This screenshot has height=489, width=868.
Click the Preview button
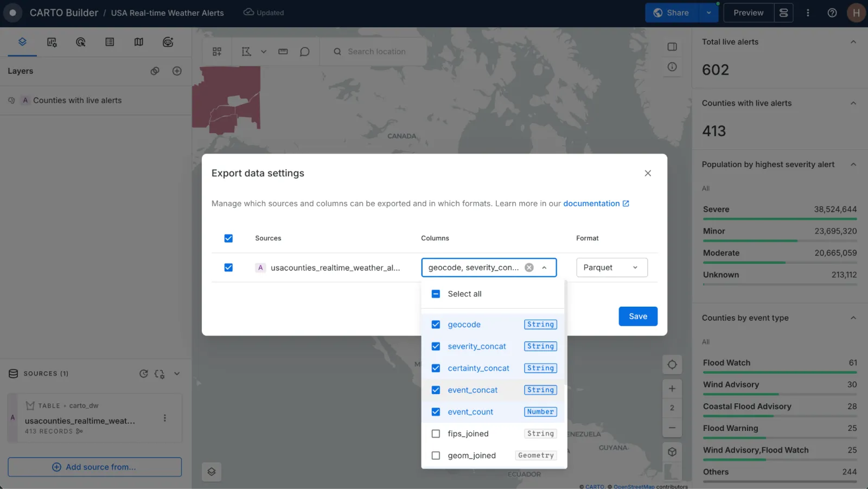[x=748, y=12]
